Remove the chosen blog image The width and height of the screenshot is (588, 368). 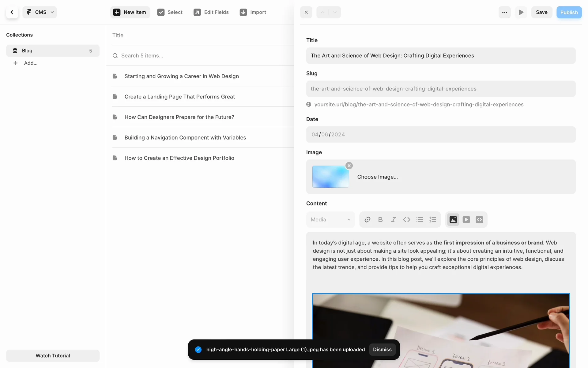pyautogui.click(x=349, y=166)
